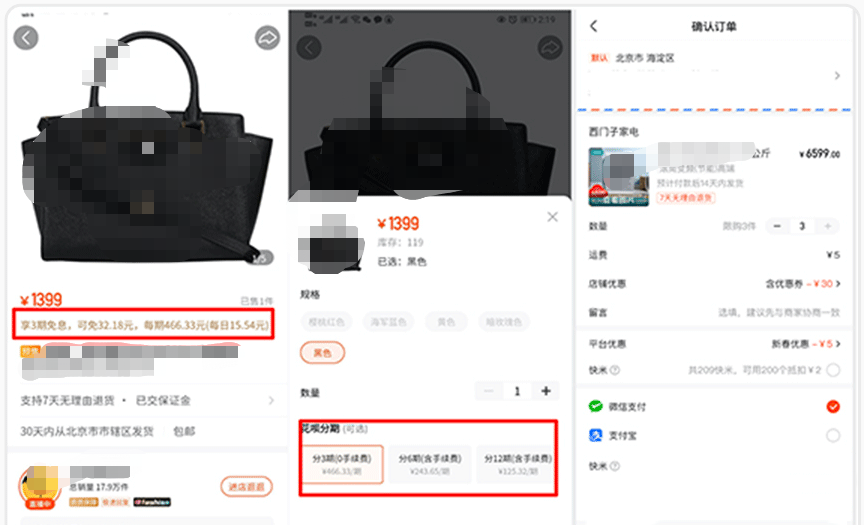
Task: Go back from the order confirmation page
Action: coord(593,26)
